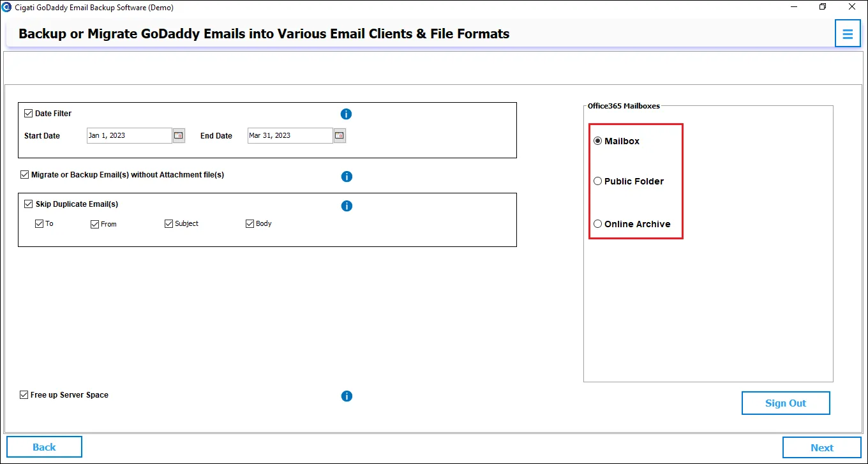
Task: Minimize the application window
Action: [x=793, y=7]
